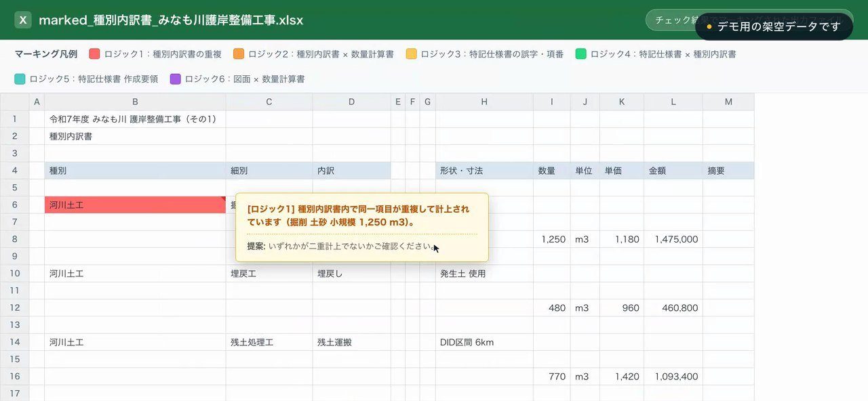The height and width of the screenshot is (401, 868).
Task: Click legend label ロジック2：種別内訳書 × 数量計算書
Action: point(321,54)
